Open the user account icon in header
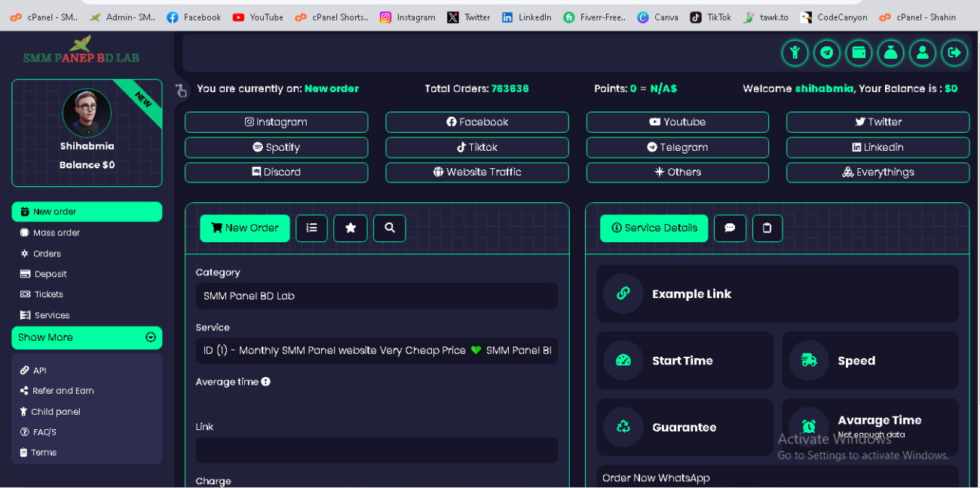980x488 pixels. 923,53
